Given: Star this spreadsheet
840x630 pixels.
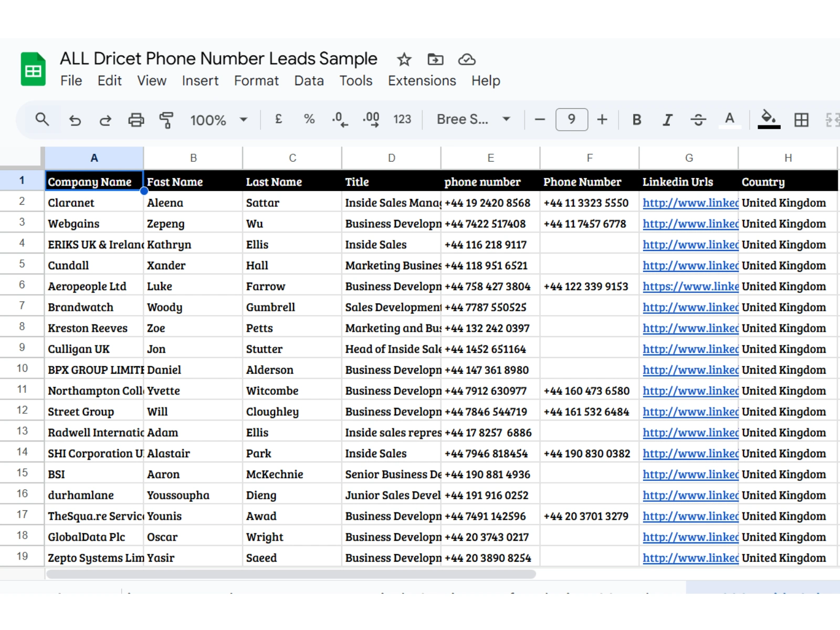Looking at the screenshot, I should tap(404, 59).
